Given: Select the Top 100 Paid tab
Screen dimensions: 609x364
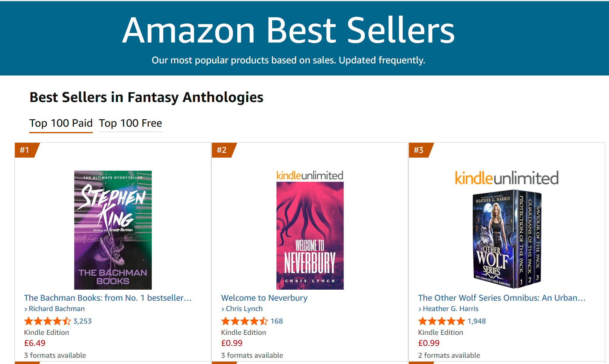Looking at the screenshot, I should point(61,123).
